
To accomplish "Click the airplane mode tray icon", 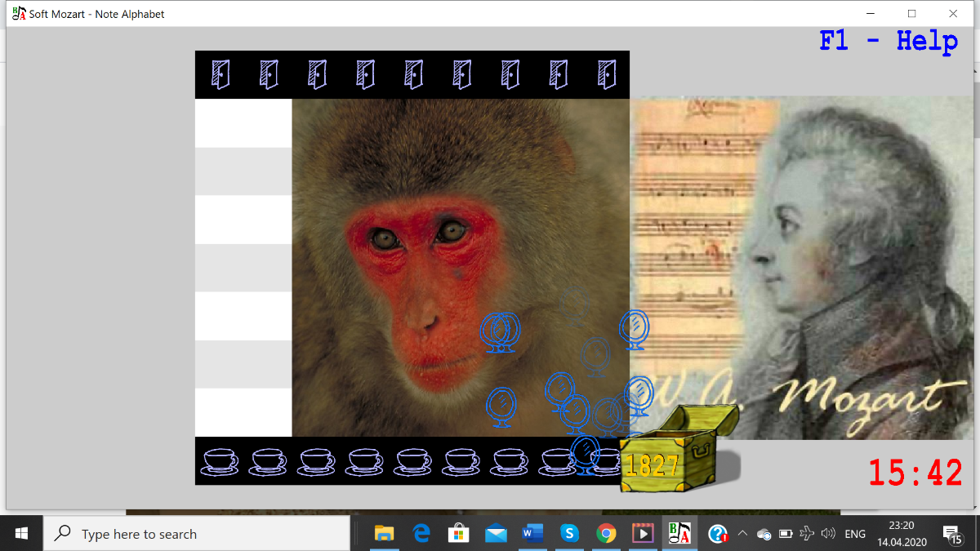I will click(807, 535).
